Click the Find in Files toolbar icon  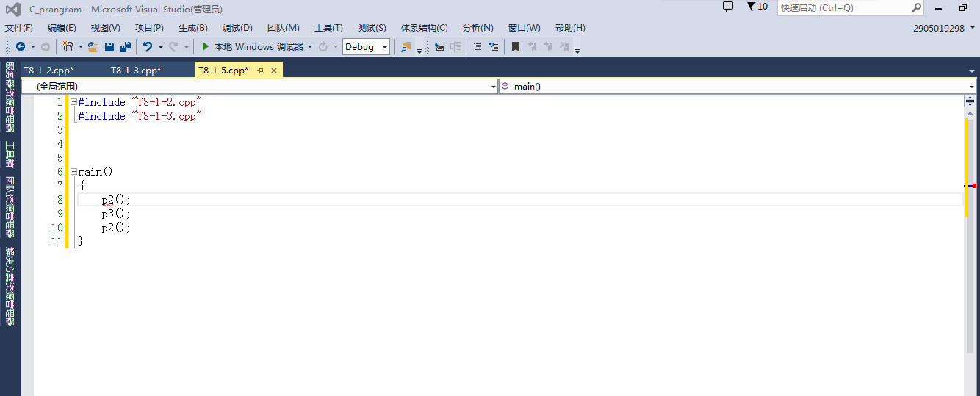406,46
